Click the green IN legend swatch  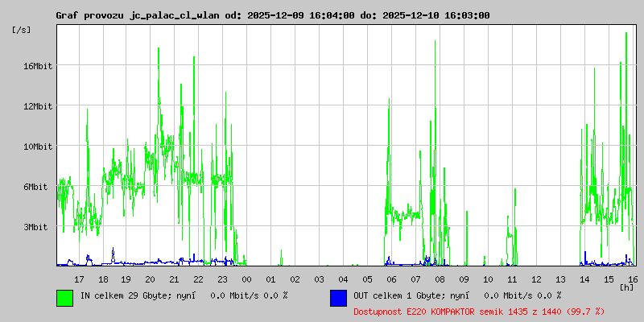[65, 298]
